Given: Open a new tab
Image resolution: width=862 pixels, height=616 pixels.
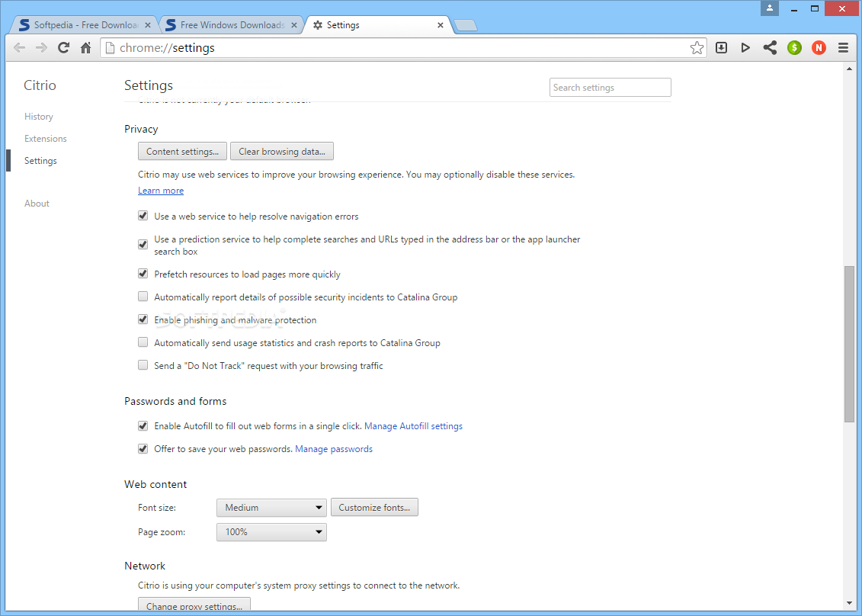Looking at the screenshot, I should 466,25.
